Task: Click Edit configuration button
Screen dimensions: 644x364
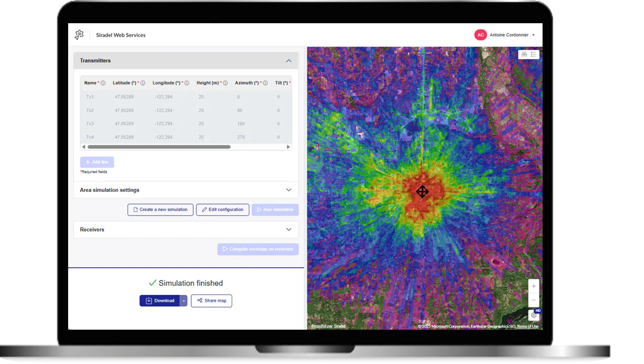Action: (223, 210)
